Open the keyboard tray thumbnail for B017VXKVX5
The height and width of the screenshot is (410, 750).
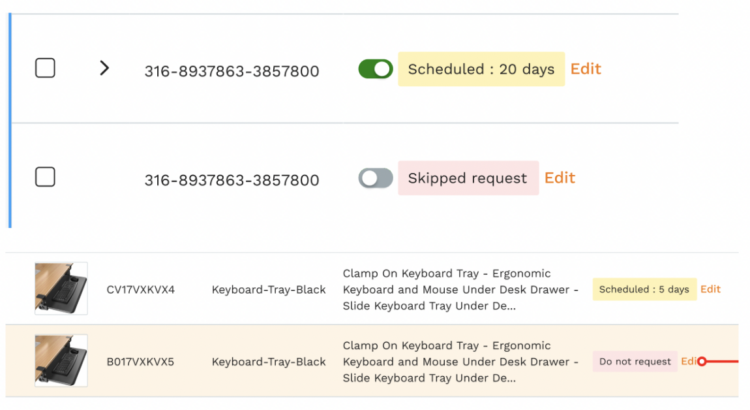(x=61, y=360)
